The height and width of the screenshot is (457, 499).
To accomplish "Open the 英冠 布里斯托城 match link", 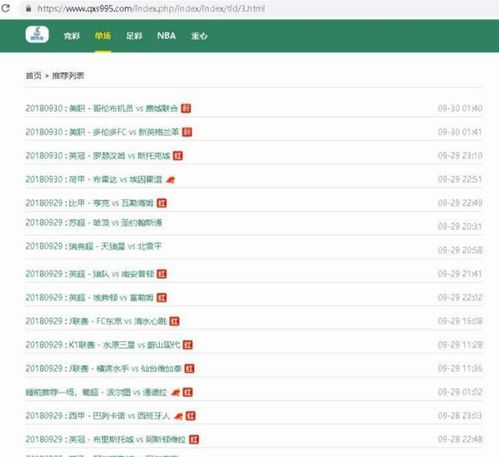I will 106,440.
